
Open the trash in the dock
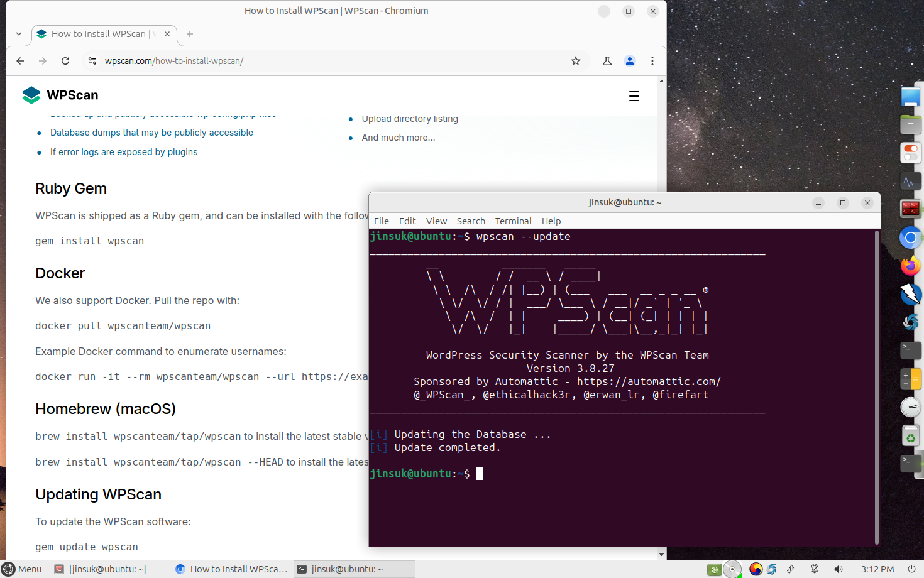click(x=910, y=435)
